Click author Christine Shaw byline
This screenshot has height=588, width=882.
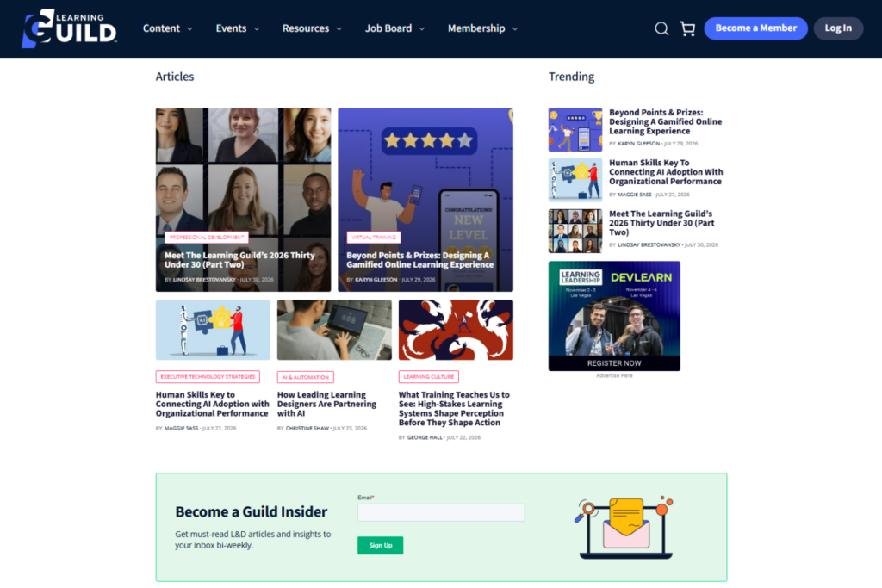307,429
